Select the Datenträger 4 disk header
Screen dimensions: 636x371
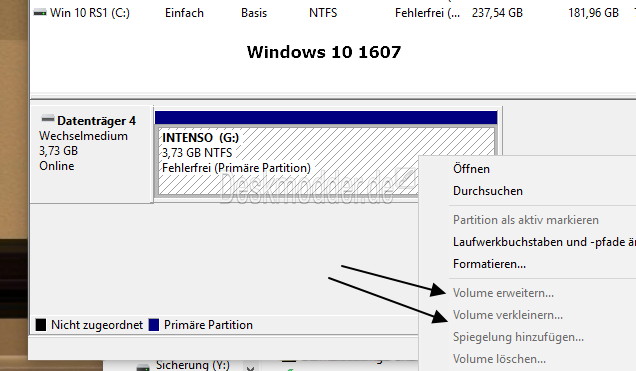coord(92,154)
